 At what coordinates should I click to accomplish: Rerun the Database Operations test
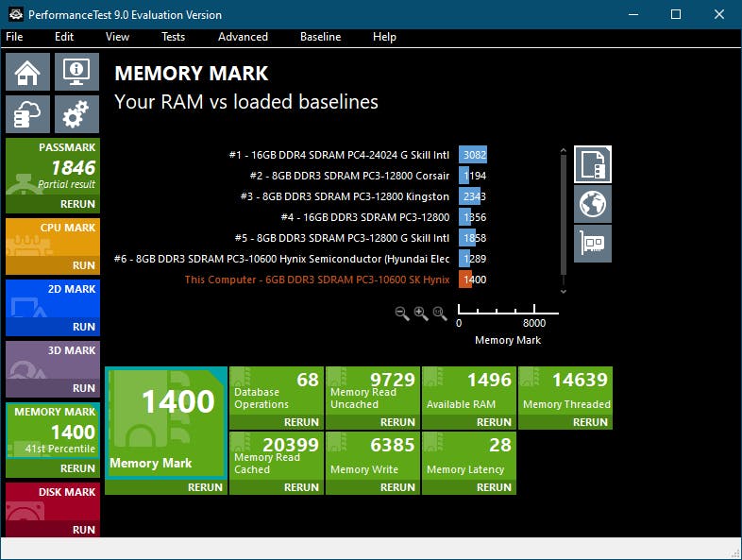point(301,422)
